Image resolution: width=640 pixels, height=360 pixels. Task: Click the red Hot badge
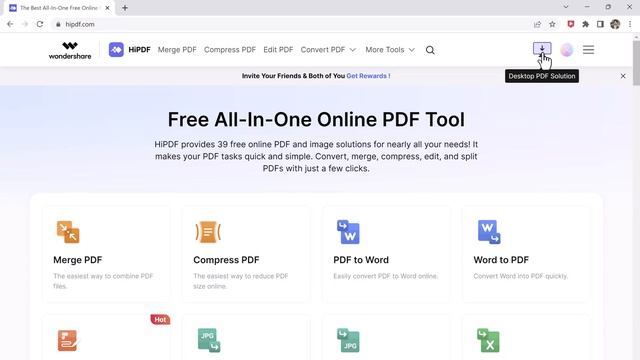(160, 320)
